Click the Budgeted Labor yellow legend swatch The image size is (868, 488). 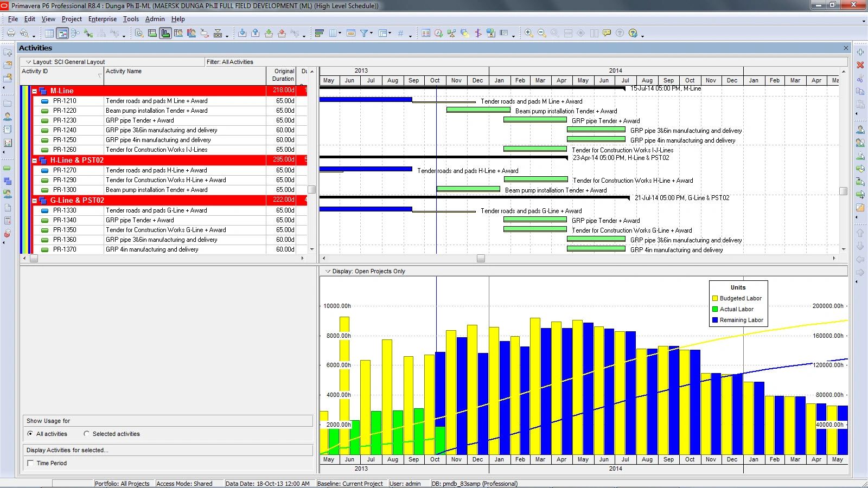coord(715,298)
